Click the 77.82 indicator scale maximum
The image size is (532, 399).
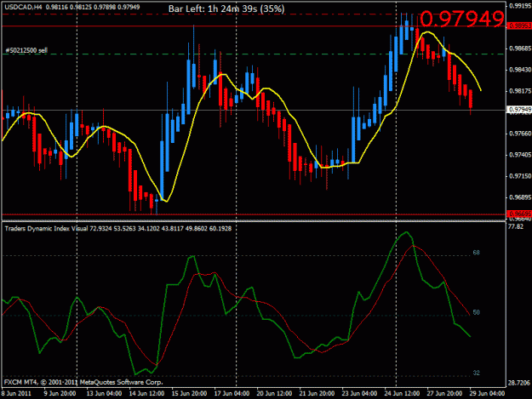pyautogui.click(x=516, y=227)
